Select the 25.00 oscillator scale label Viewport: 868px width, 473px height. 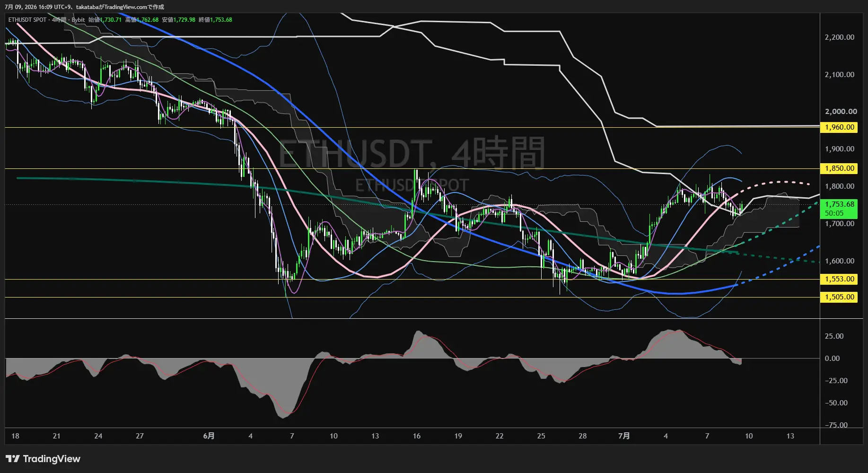[x=834, y=336]
